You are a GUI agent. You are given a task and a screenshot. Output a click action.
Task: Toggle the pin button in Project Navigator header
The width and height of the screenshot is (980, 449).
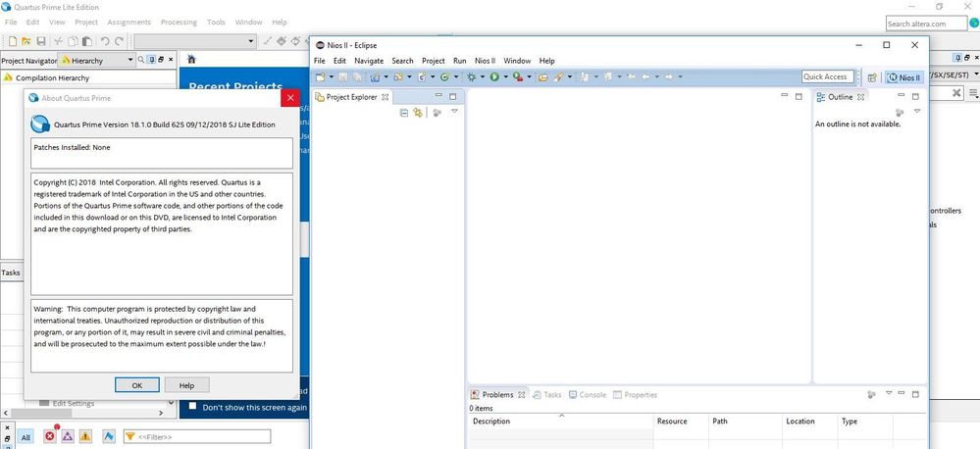pos(152,60)
